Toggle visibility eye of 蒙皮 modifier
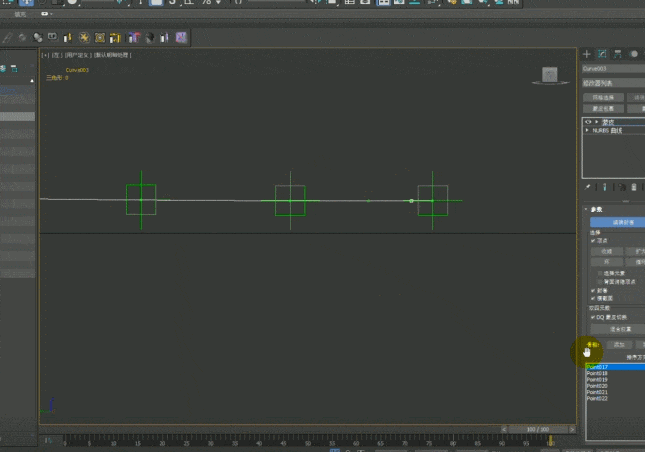645x452 pixels. pyautogui.click(x=588, y=122)
